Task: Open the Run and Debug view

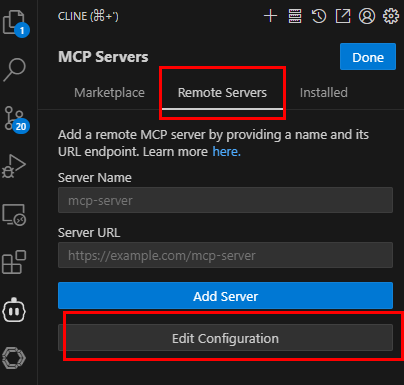Action: [x=14, y=166]
